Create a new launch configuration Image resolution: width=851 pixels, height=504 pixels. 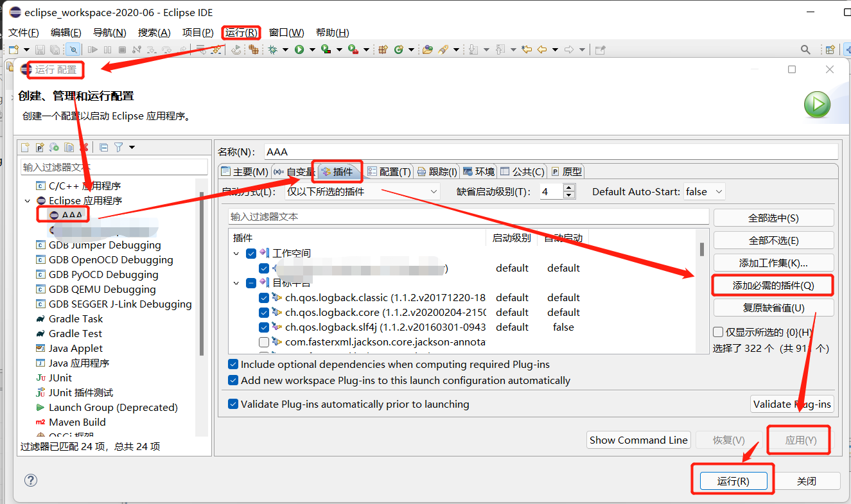click(26, 147)
